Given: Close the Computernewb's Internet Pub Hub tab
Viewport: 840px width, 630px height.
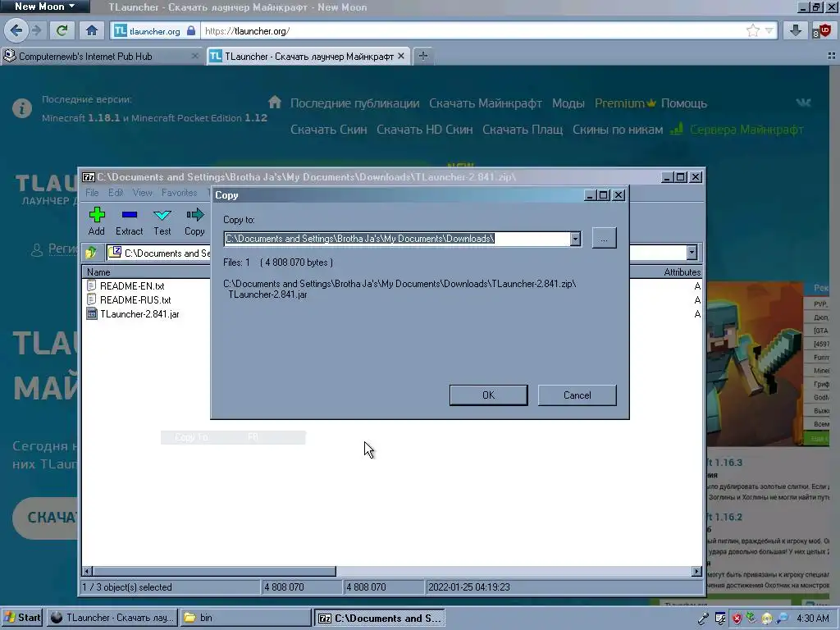Looking at the screenshot, I should click(x=194, y=57).
